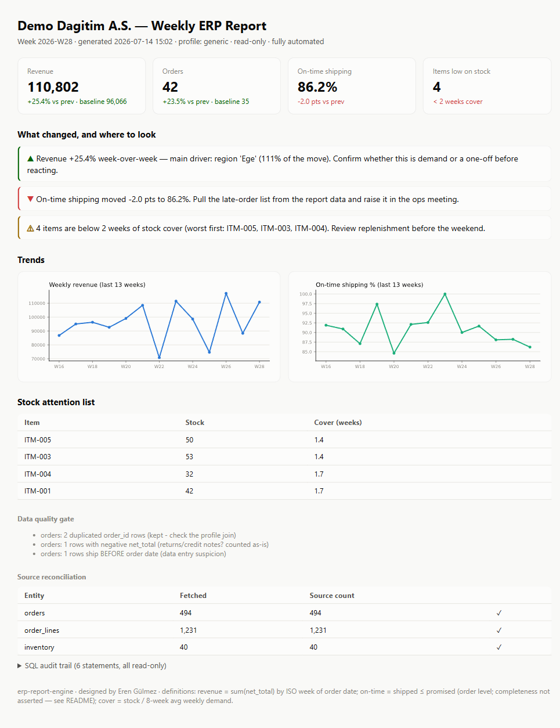Viewport: 560px width, 728px height.
Task: Click source count 40 for inventory
Action: [313, 647]
